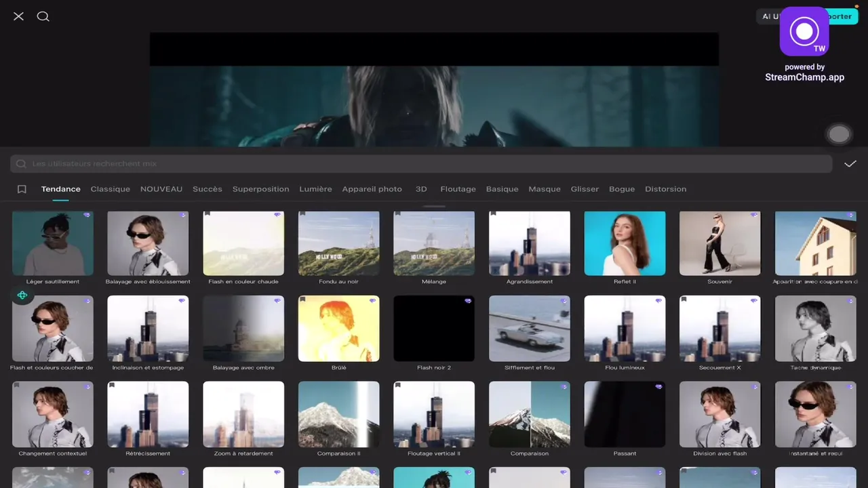Choose the Brûlé transition
This screenshot has width=868, height=488.
click(339, 329)
